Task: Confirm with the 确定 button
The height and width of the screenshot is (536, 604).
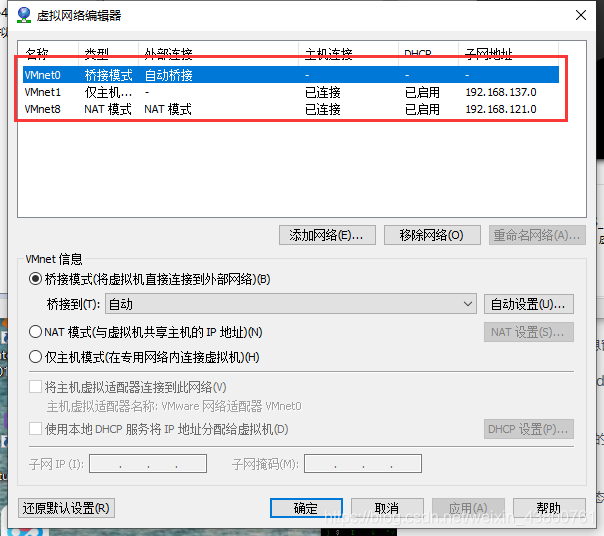Action: 306,508
